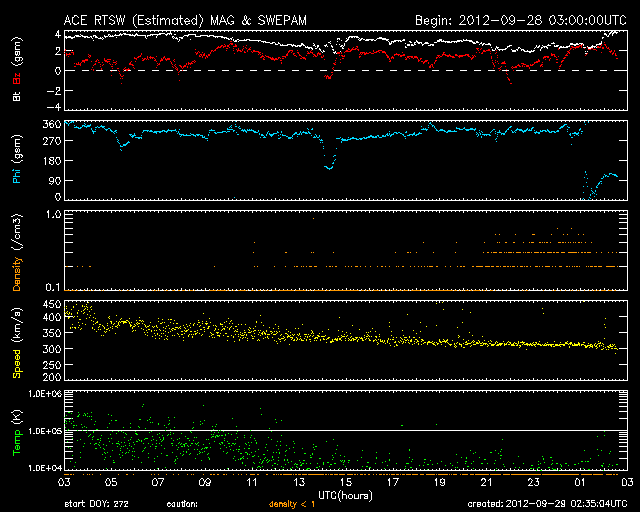Click the 'caution:' label at bottom

(181, 505)
